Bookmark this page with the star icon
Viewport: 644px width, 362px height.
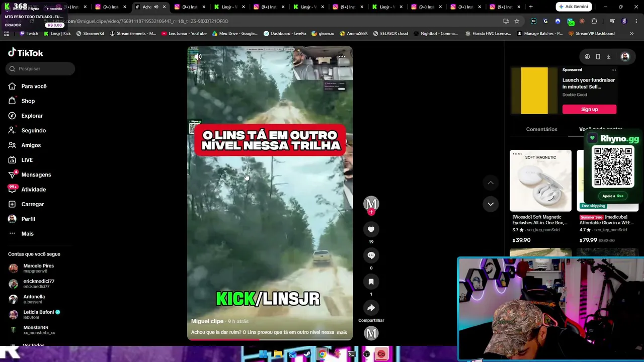[517, 21]
